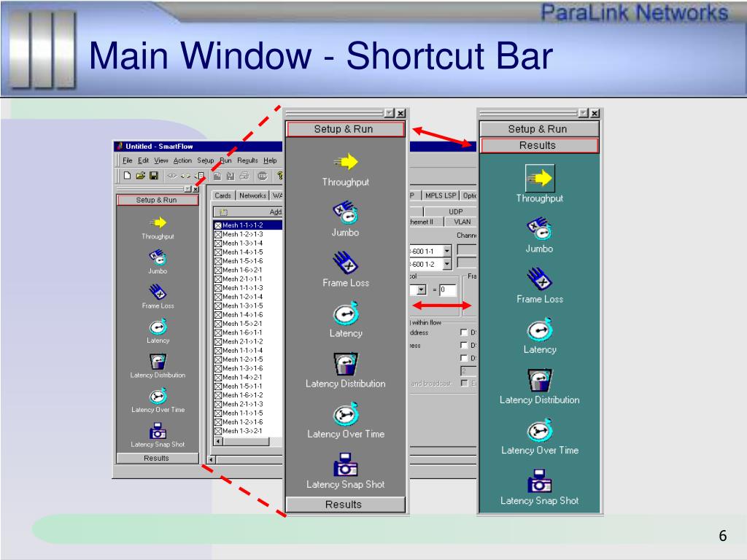747x560 pixels.
Task: Click Setup & Run button in the small SmartFlow shortcut bar
Action: (x=158, y=200)
